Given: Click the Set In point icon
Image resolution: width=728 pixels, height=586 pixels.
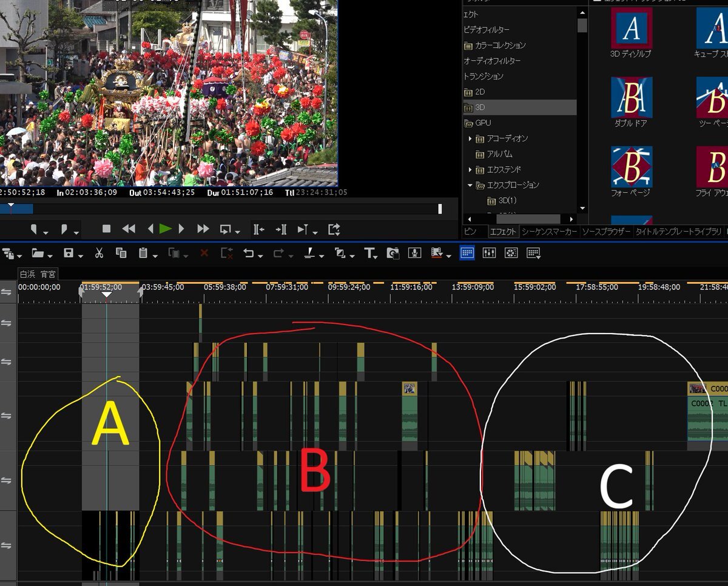Looking at the screenshot, I should point(34,229).
